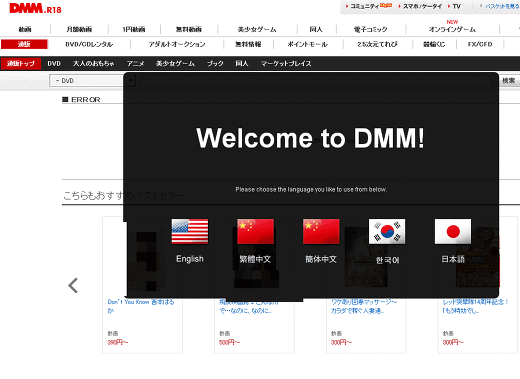
Task: Click the 390円~ price text
Action: click(118, 342)
